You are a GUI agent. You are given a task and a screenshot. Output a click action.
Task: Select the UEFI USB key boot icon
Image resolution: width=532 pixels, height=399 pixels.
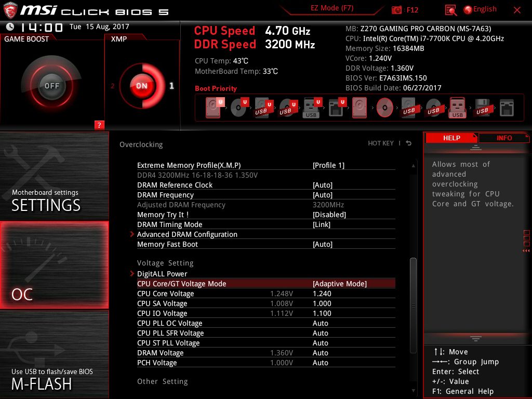(312, 108)
